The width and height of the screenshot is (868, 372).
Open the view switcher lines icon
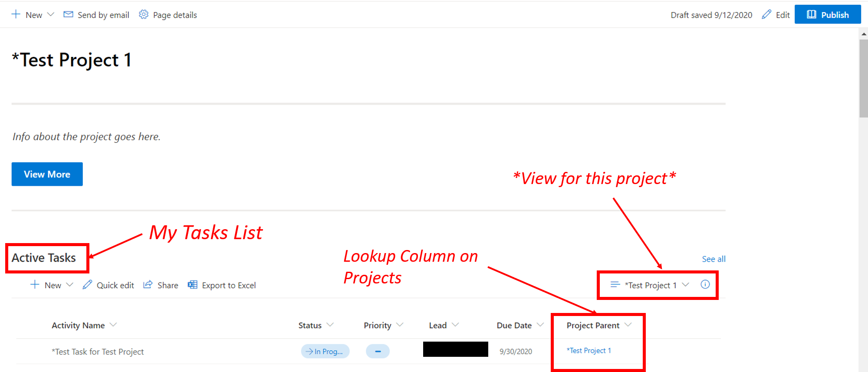615,285
